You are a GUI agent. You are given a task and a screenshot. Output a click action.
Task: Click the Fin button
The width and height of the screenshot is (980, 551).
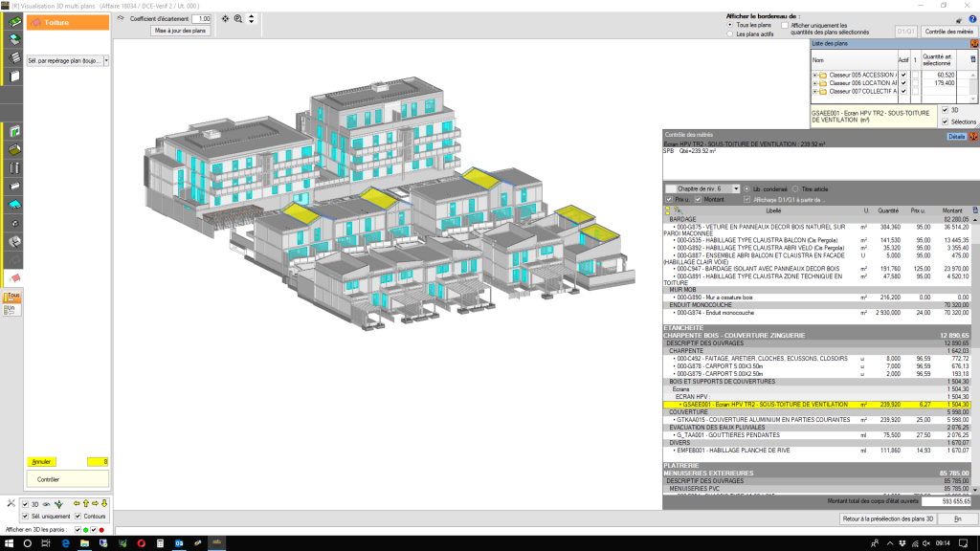click(x=957, y=519)
